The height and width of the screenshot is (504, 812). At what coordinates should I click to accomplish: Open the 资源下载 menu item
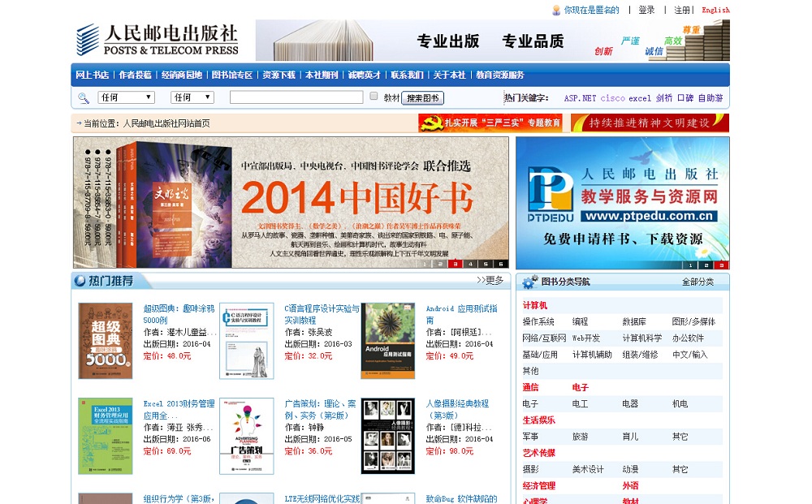coord(279,75)
